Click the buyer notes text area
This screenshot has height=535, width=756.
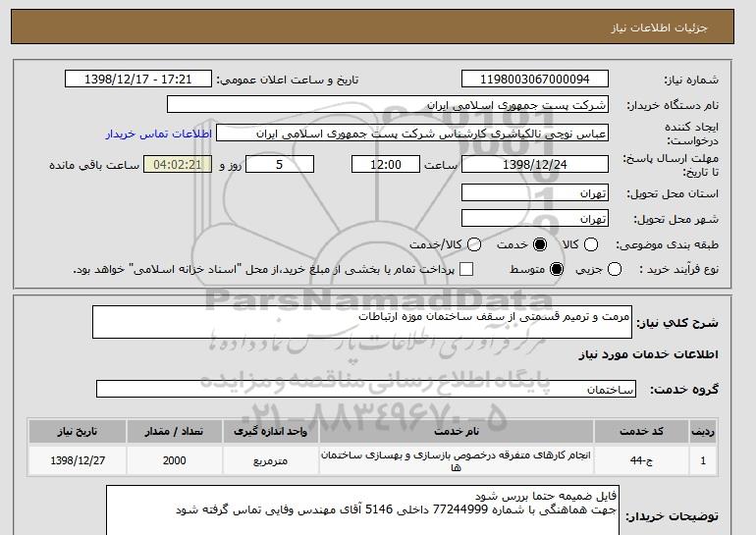pyautogui.click(x=362, y=510)
